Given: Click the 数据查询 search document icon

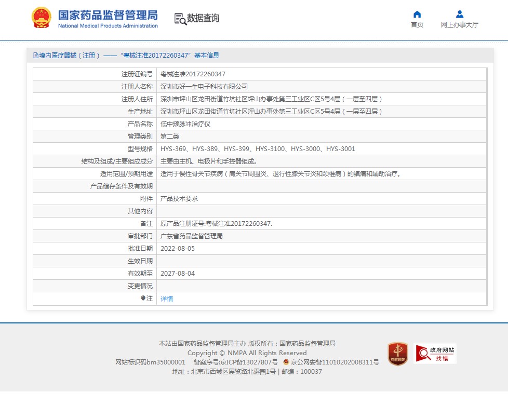Looking at the screenshot, I should (x=180, y=19).
